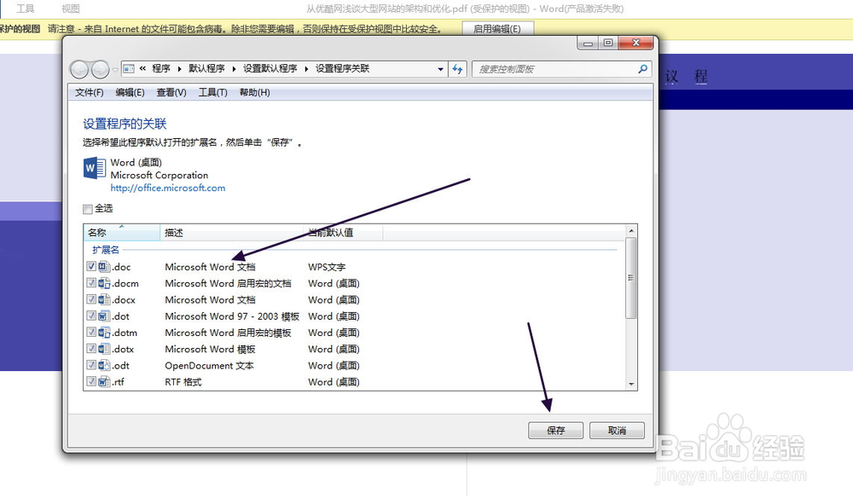Click 启用编辑(E) in Word's protected view bar
Viewport: 853px width, 504px height.
pos(498,29)
